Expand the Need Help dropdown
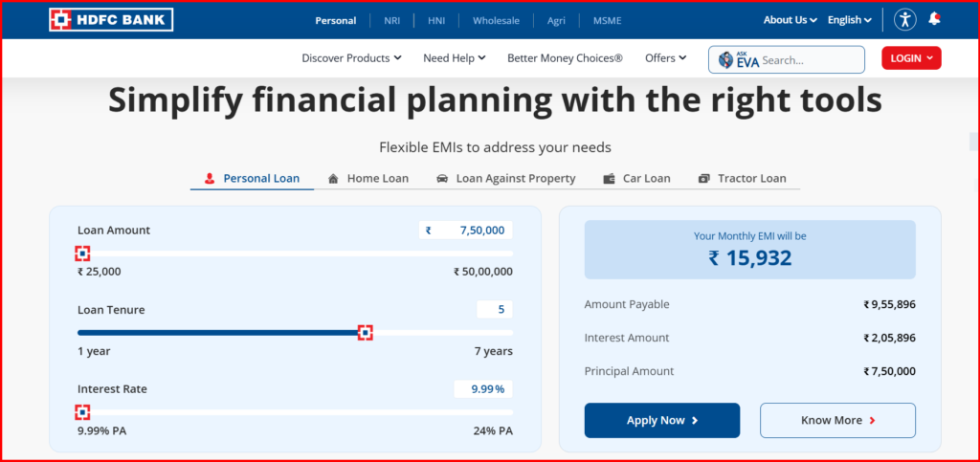980x462 pixels. pyautogui.click(x=455, y=58)
